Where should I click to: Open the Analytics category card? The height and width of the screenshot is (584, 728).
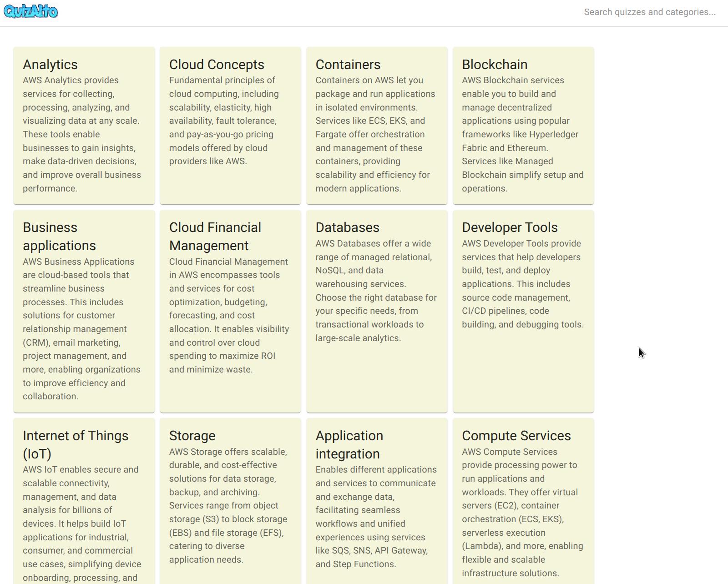(x=84, y=126)
